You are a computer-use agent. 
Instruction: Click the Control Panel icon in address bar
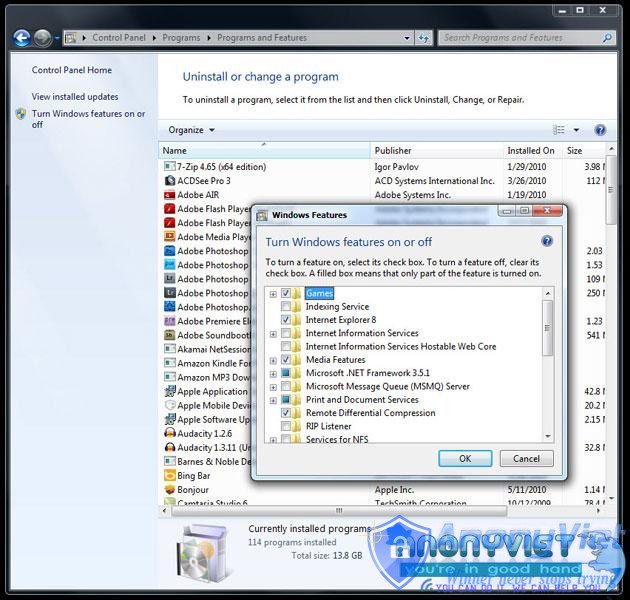(x=71, y=38)
